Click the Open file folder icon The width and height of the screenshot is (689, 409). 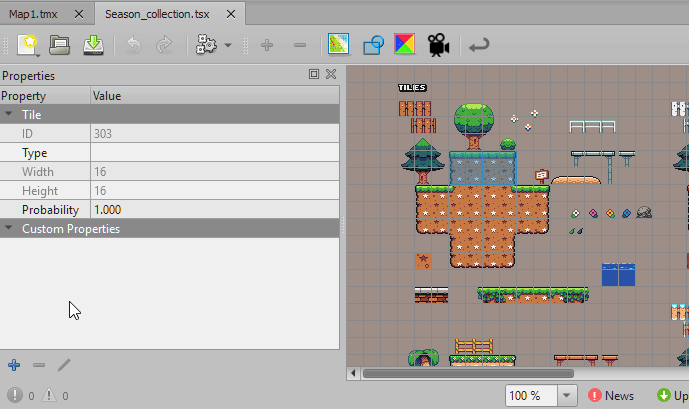(x=60, y=45)
